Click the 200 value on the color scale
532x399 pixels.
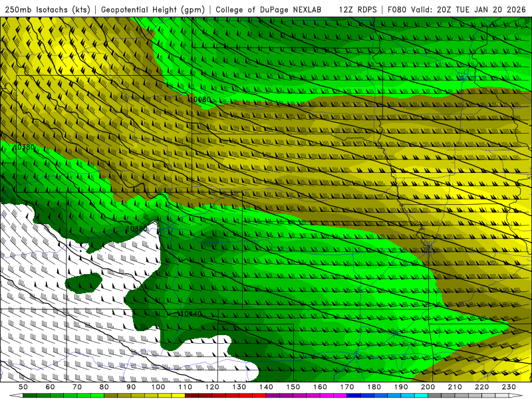(x=428, y=387)
